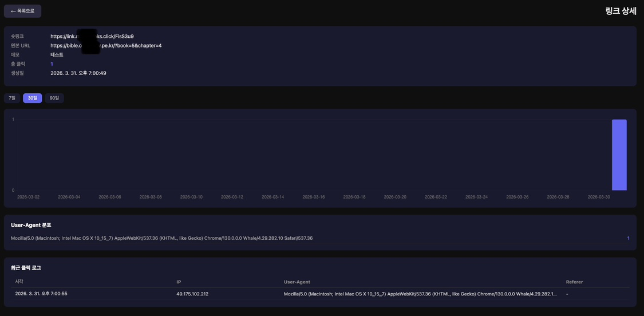Click the short link URL ending in FisS3u9
644x316 pixels.
pos(92,37)
